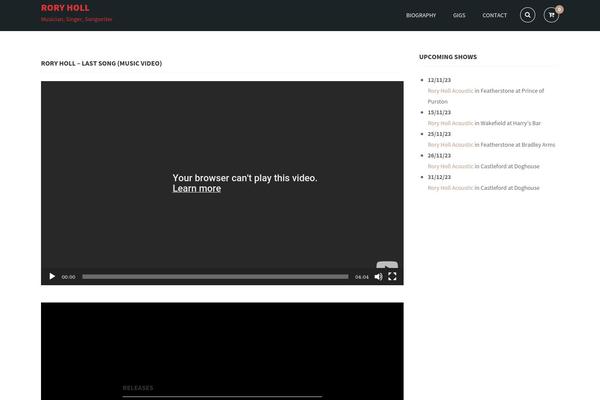This screenshot has height=400, width=600.
Task: Open Rory Holl Acoustic link for 26/11/23 show
Action: [450, 166]
